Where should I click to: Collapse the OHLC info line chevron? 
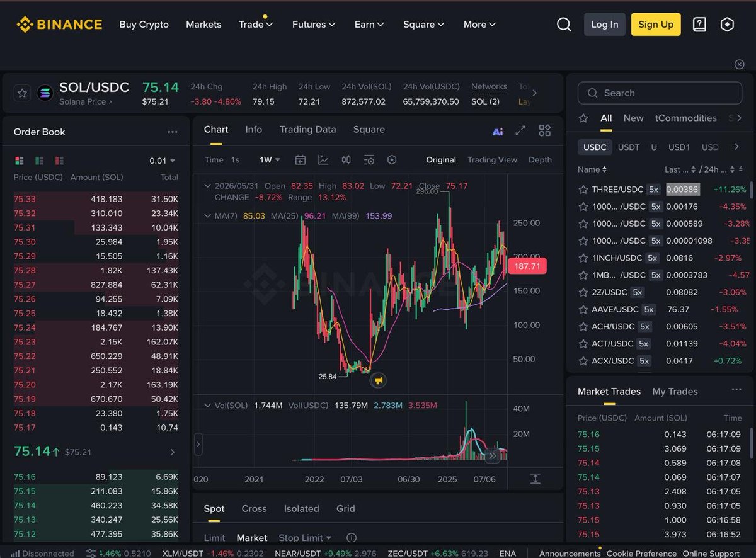(207, 186)
